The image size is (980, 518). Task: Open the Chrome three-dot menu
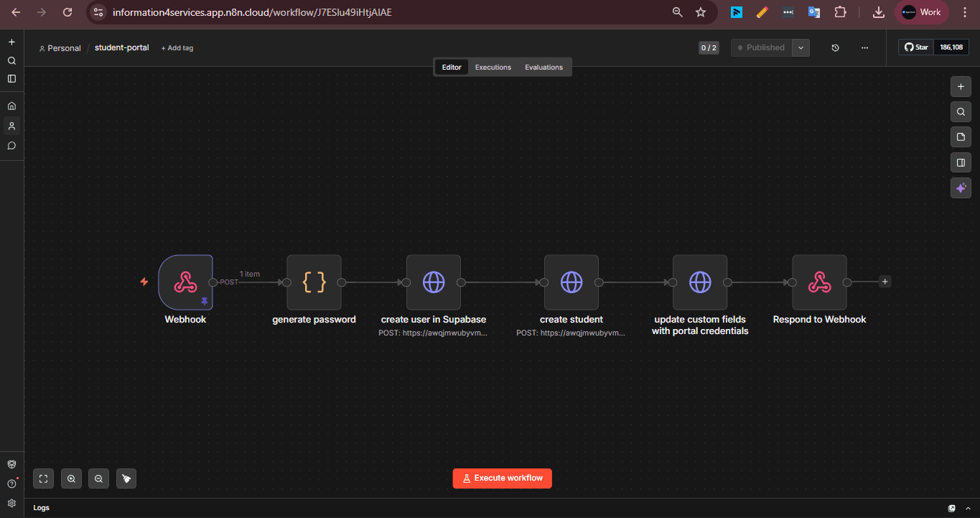pos(965,12)
